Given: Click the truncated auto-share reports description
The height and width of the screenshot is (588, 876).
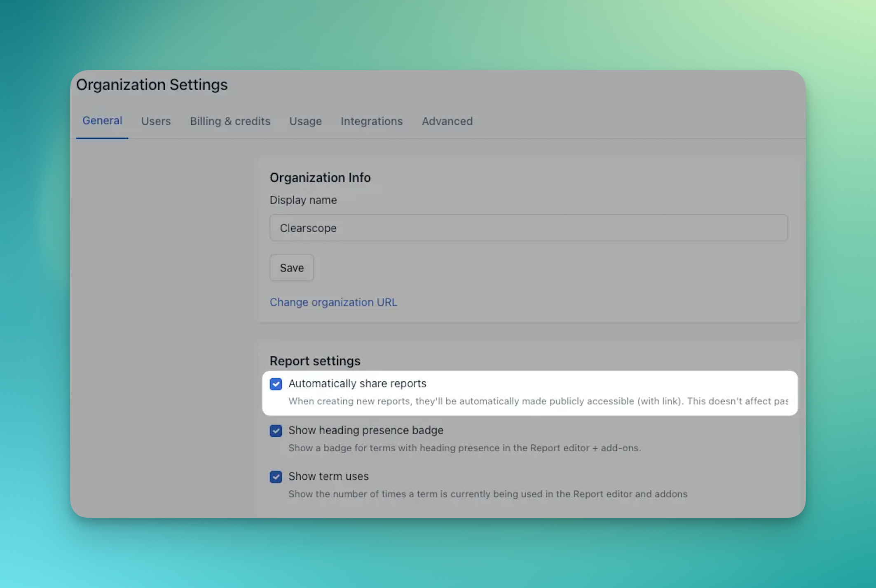Looking at the screenshot, I should click(x=538, y=401).
